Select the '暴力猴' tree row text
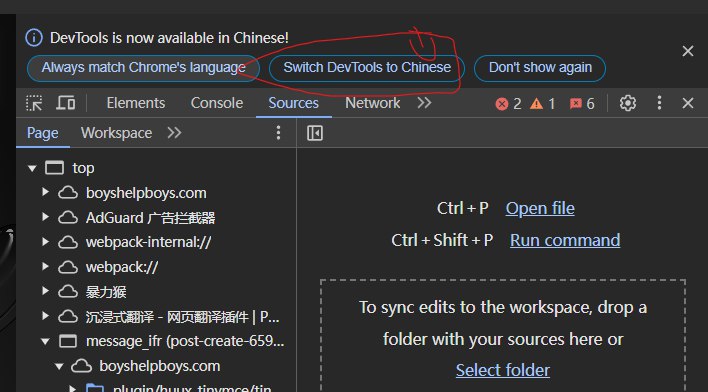 [106, 292]
